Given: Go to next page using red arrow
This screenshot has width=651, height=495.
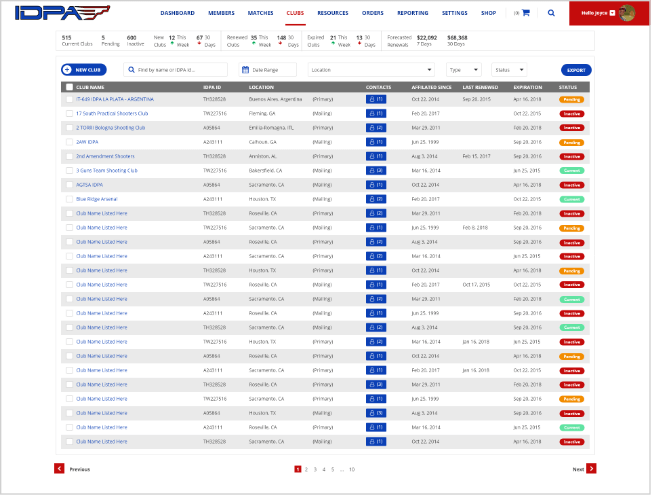Looking at the screenshot, I should (x=590, y=468).
